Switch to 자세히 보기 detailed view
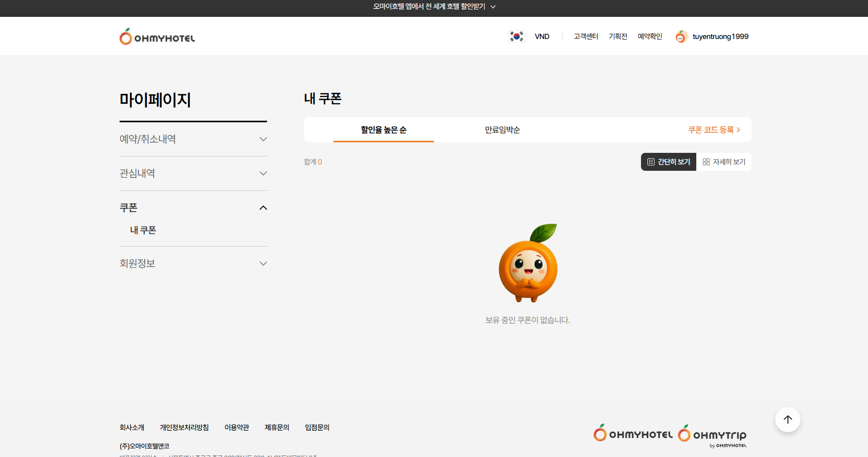 [724, 162]
